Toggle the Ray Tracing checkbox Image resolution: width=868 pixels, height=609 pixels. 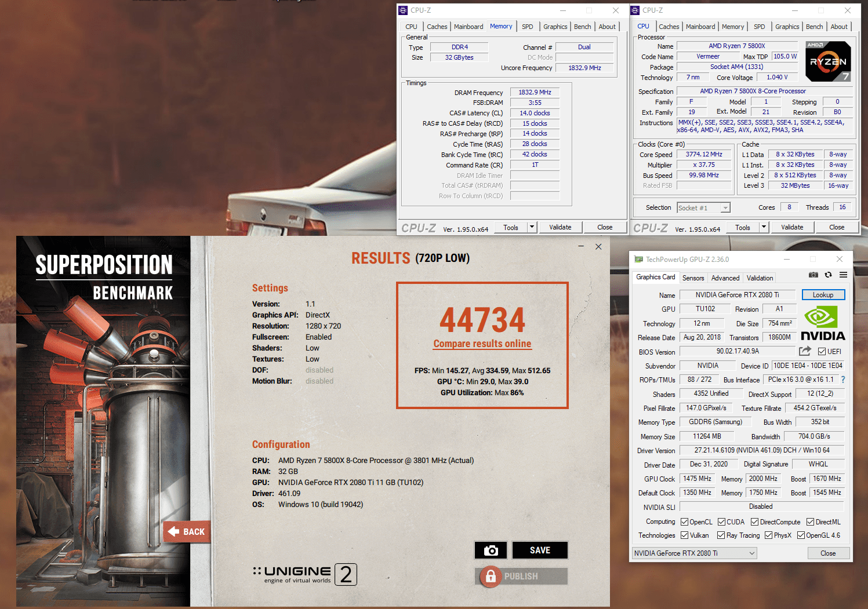pos(721,535)
